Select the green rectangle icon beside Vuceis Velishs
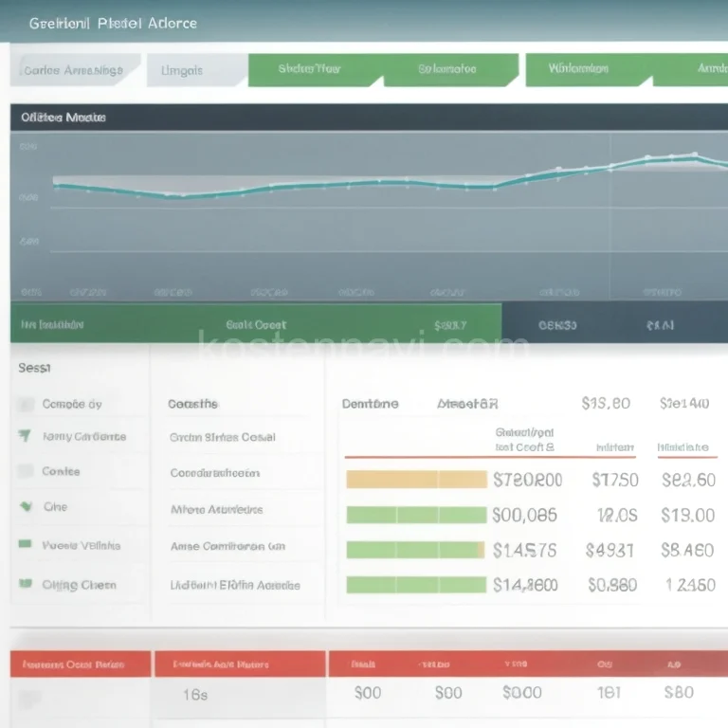The width and height of the screenshot is (728, 728). [25, 545]
